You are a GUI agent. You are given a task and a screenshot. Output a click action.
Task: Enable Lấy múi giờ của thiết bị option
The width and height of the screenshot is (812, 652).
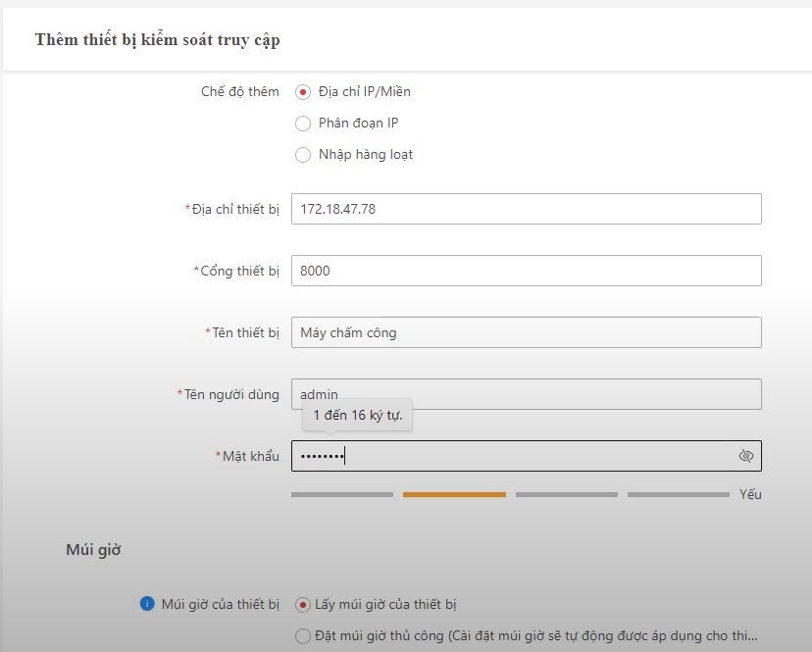pyautogui.click(x=303, y=604)
